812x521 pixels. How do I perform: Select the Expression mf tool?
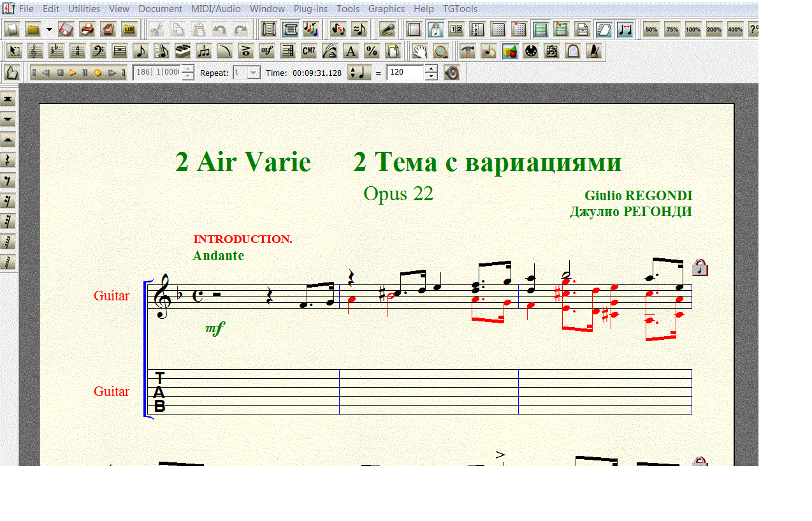(x=266, y=50)
